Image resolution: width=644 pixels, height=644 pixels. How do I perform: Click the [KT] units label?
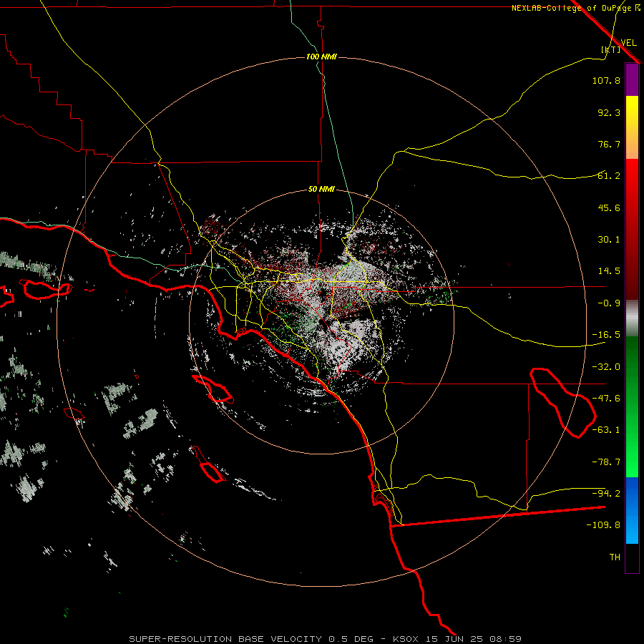click(610, 49)
